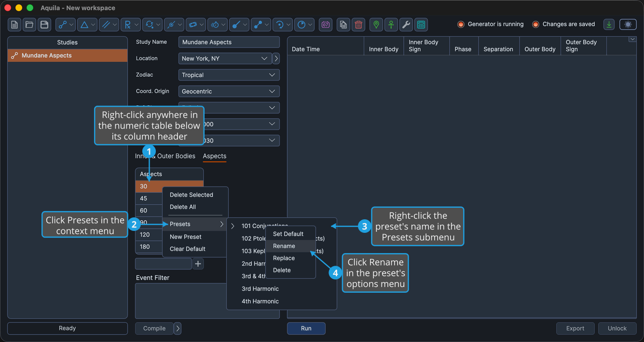Open the triangle tool dropdown in toolbar

point(87,25)
